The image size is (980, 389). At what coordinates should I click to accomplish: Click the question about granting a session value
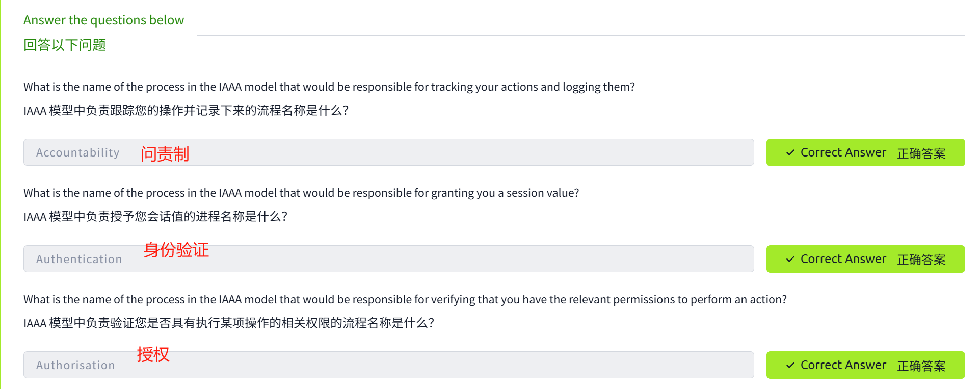[x=301, y=193]
